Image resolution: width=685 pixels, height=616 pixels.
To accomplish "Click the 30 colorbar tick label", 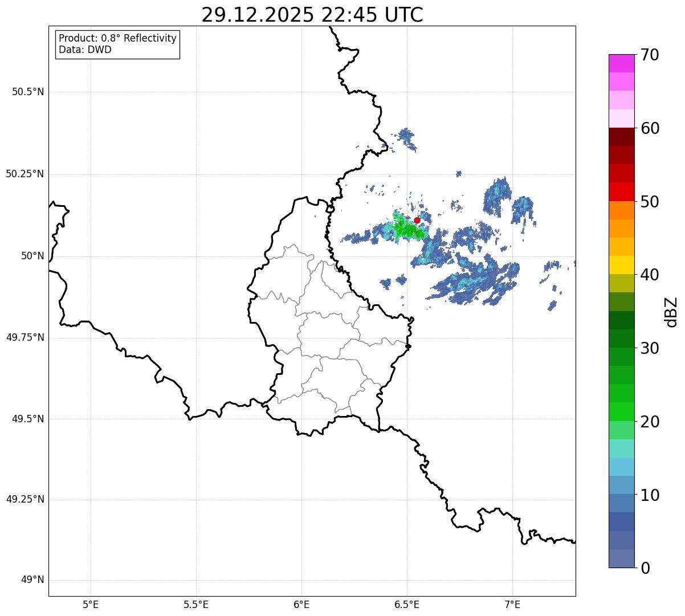I will point(650,348).
